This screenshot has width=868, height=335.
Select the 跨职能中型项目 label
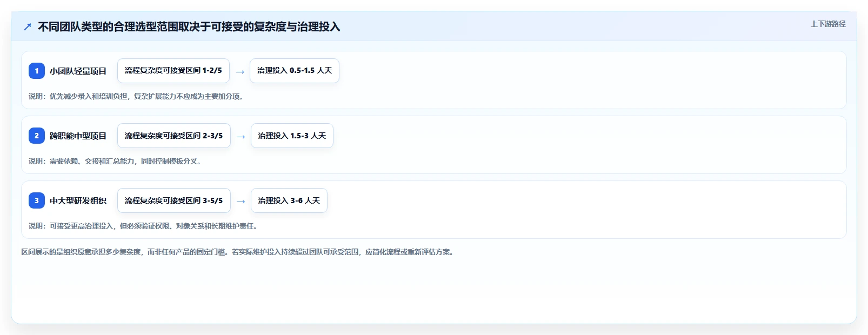point(78,136)
